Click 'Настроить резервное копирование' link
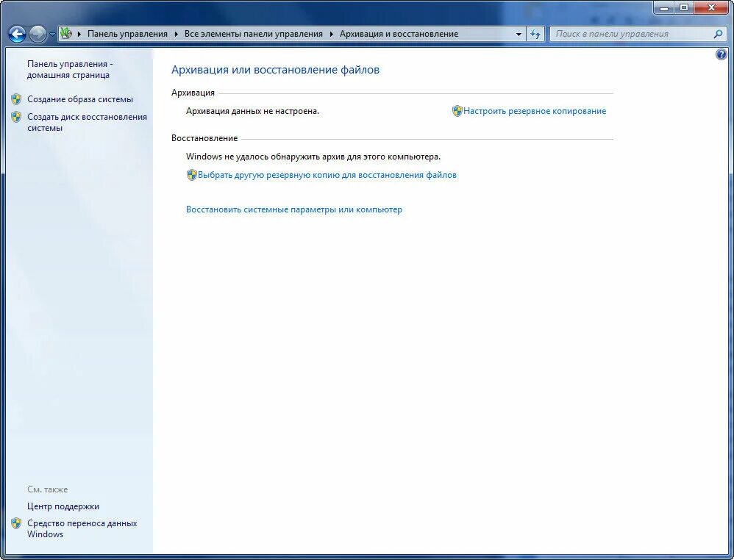The width and height of the screenshot is (734, 560). coord(535,111)
